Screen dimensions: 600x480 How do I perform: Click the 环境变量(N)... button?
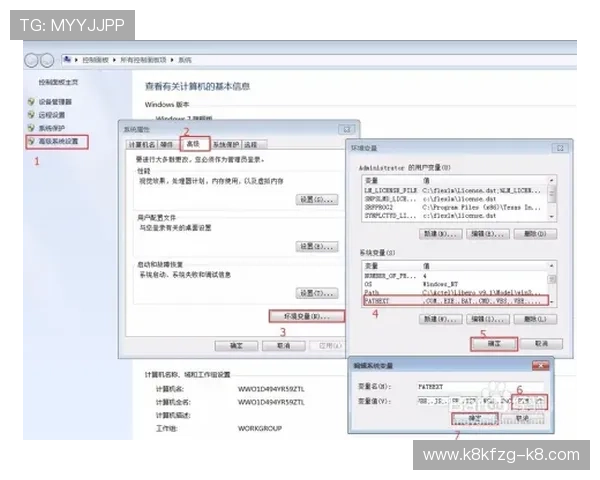coord(307,316)
